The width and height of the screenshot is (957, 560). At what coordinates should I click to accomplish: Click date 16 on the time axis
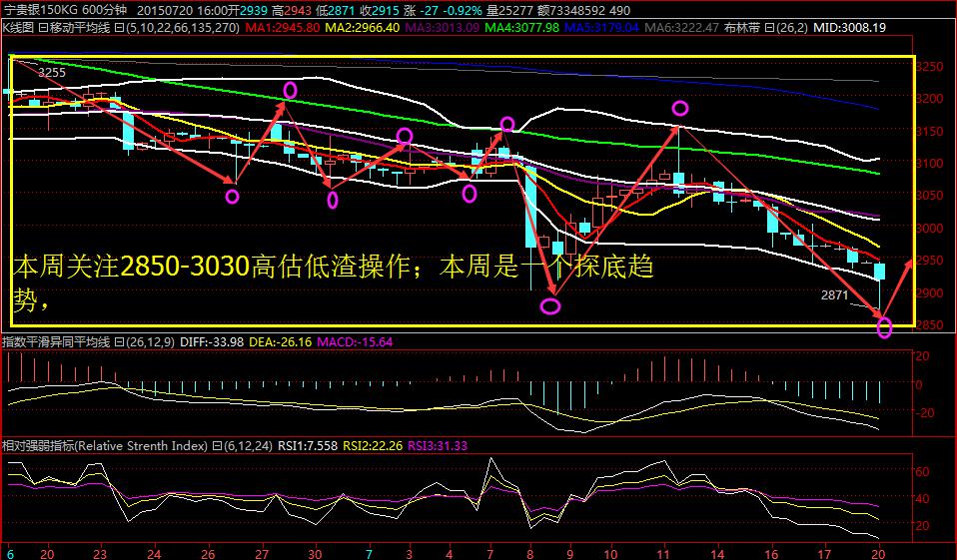click(772, 554)
